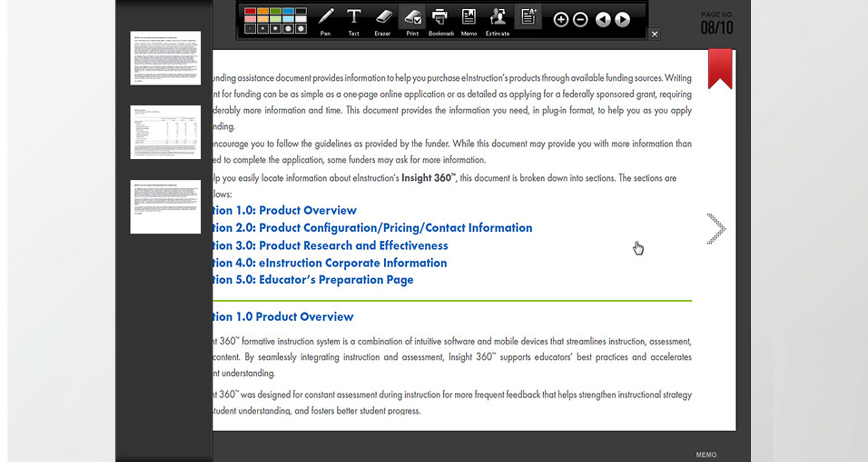Click the red bookmark ribbon on the page

720,69
